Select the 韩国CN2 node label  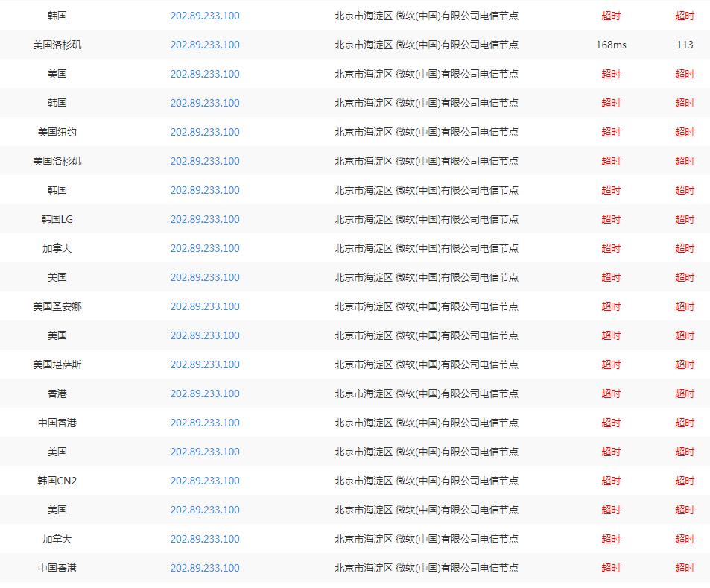click(x=57, y=481)
